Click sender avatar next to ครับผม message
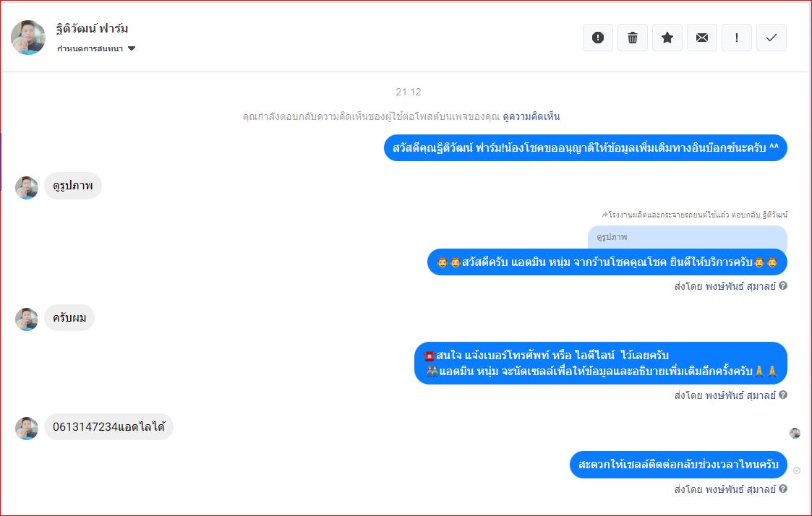Viewport: 812px width, 516px height. 27,319
